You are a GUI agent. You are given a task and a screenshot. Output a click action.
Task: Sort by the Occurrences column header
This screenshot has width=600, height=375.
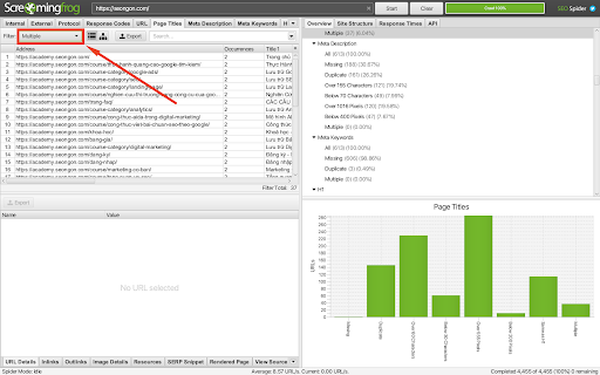click(244, 49)
